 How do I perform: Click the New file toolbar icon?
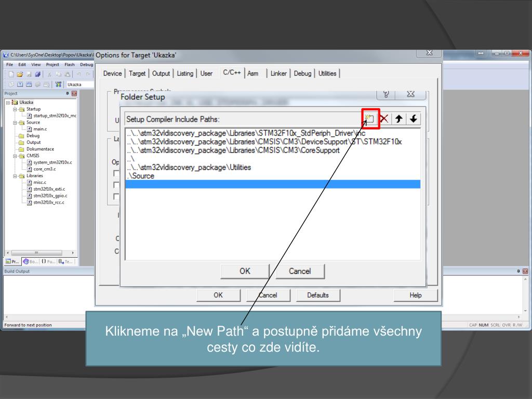pos(11,74)
